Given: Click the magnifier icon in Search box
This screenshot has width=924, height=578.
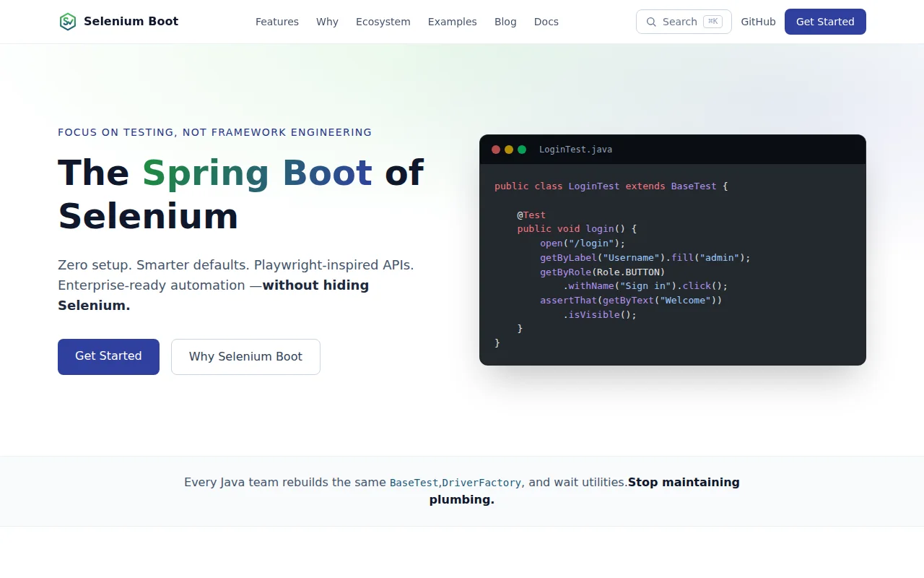Looking at the screenshot, I should pyautogui.click(x=651, y=22).
